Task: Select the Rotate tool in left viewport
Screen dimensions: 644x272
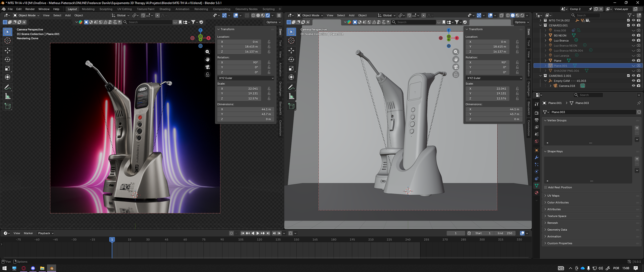Action: (7, 59)
